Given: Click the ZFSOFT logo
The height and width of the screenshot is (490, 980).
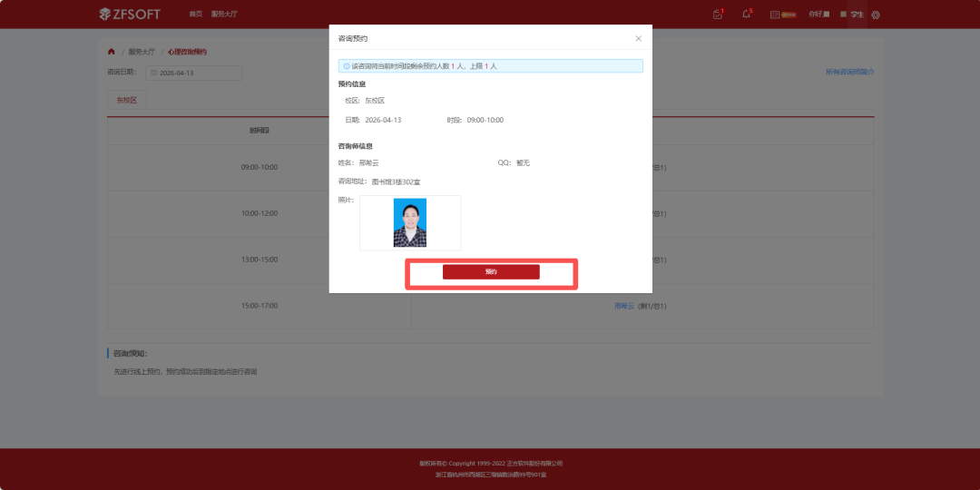Looking at the screenshot, I should [x=130, y=14].
